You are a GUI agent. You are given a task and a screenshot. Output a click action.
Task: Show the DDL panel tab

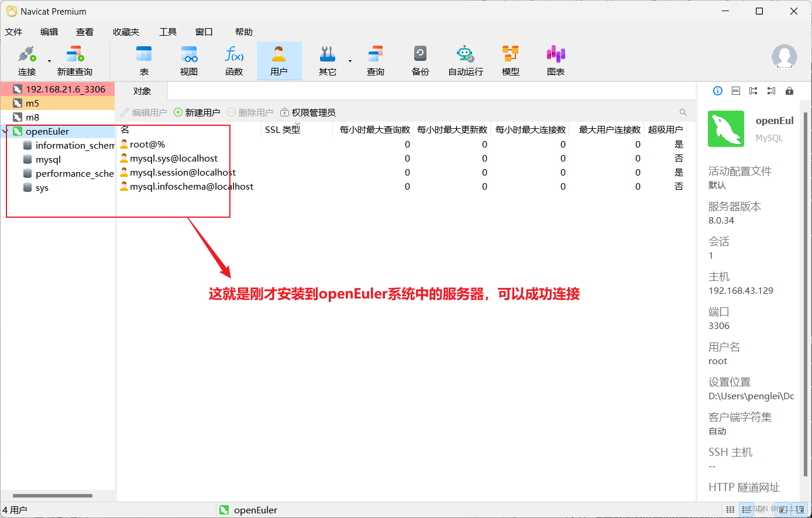pos(736,91)
